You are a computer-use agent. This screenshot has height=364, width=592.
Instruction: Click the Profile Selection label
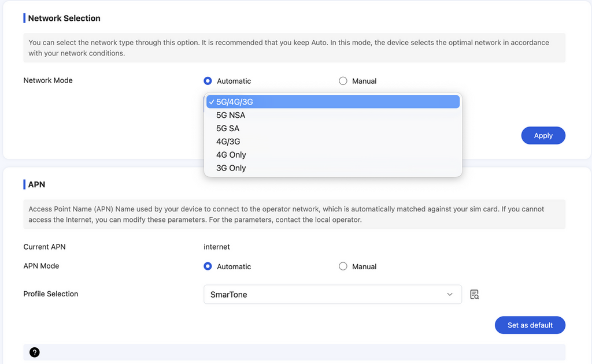(x=51, y=294)
